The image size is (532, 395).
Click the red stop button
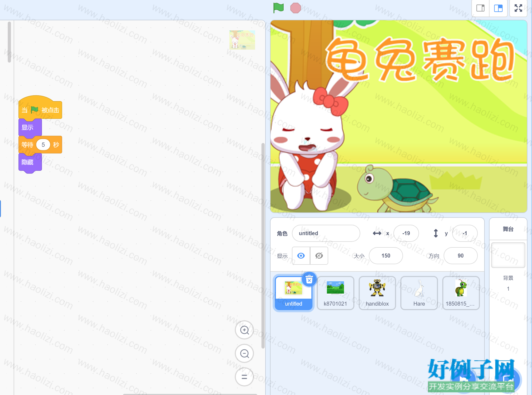coord(296,8)
